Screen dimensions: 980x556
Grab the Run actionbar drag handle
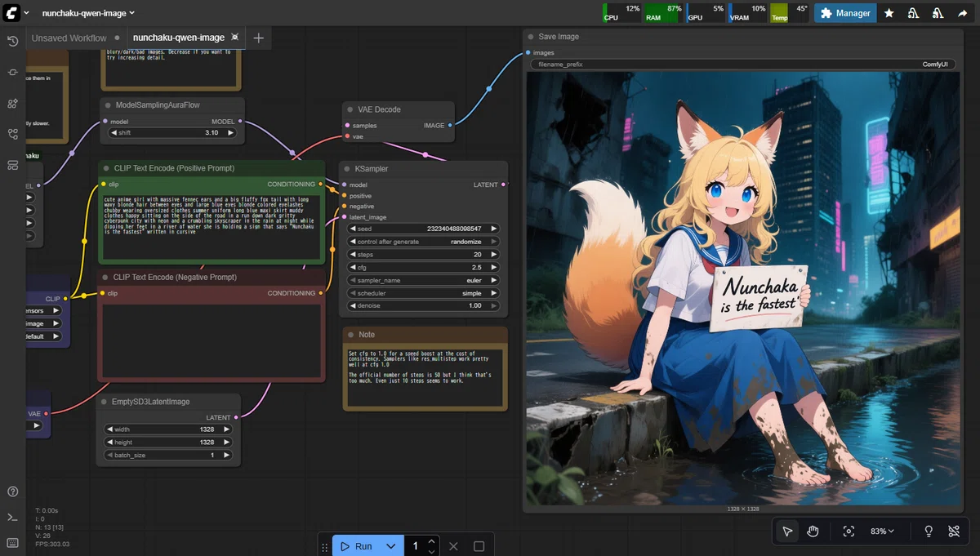coord(325,546)
